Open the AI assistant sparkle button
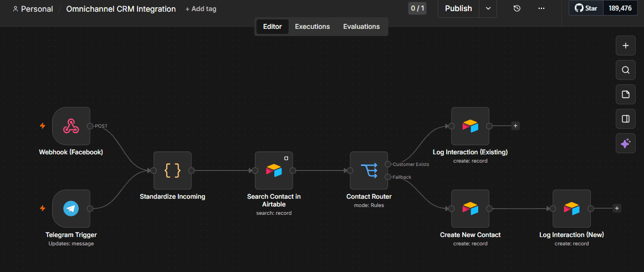The width and height of the screenshot is (644, 272). tap(626, 144)
